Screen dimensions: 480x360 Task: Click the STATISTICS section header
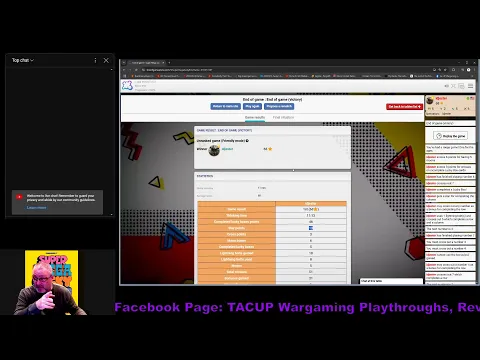click(x=205, y=176)
